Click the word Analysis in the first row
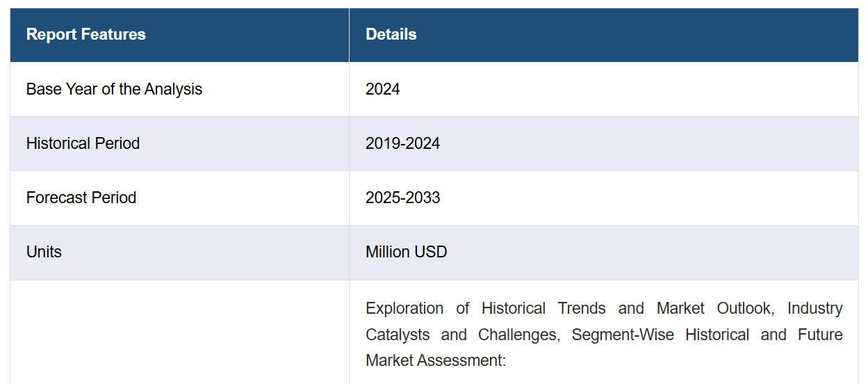 point(173,89)
